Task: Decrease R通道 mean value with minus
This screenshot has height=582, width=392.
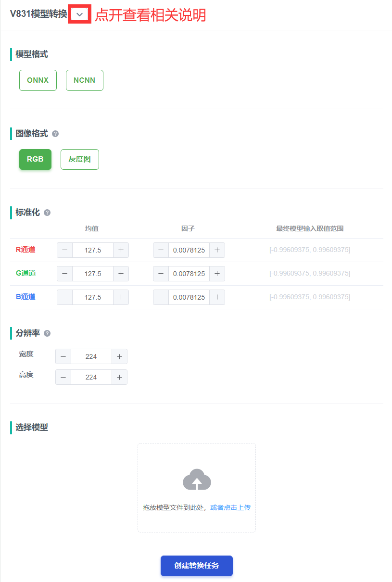Action: click(x=65, y=250)
